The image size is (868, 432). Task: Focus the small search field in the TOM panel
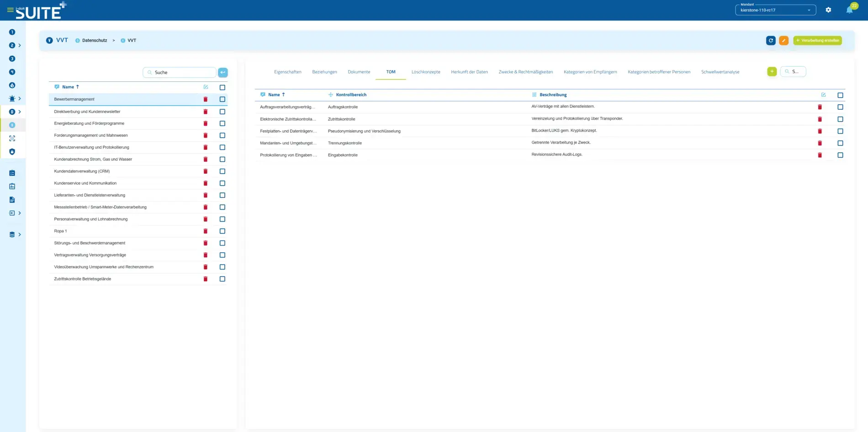click(x=793, y=71)
